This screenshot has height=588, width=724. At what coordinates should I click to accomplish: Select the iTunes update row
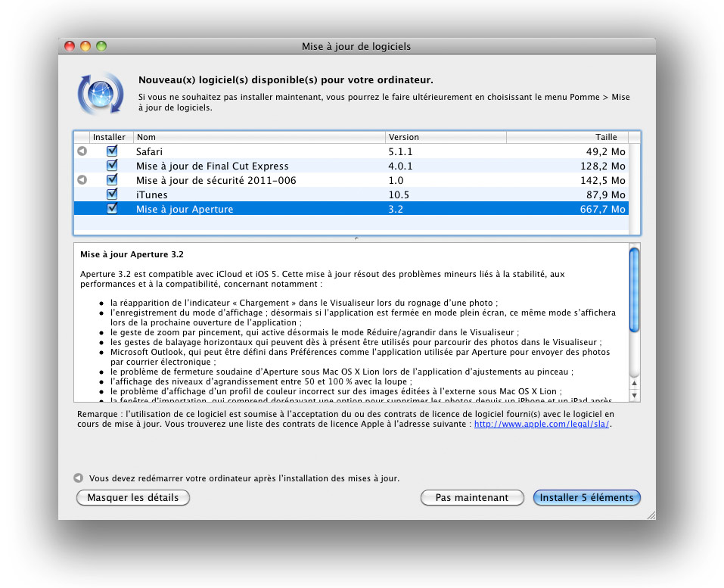tap(351, 194)
